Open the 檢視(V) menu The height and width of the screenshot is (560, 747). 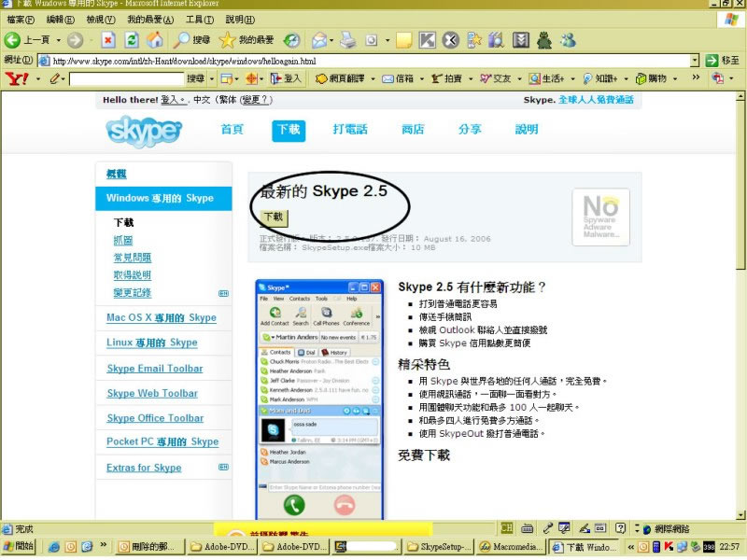pyautogui.click(x=101, y=20)
